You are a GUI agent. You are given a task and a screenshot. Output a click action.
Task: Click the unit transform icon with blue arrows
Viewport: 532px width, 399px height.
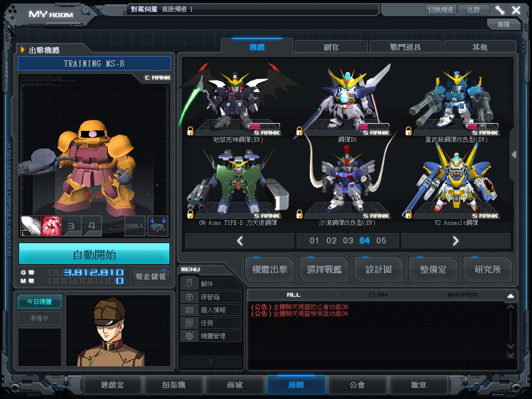[x=158, y=226]
